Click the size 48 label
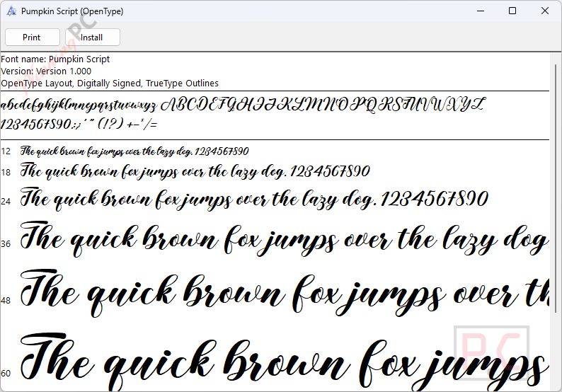 point(6,300)
